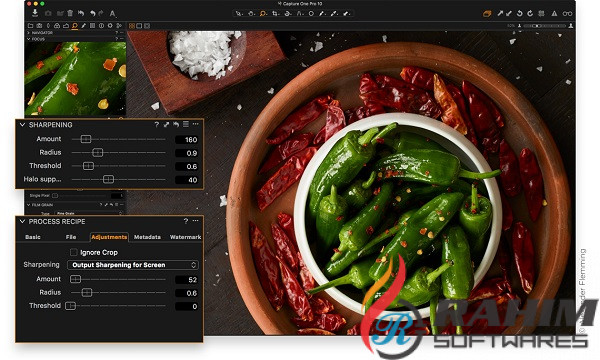Click Halo suppression slider handle
Image resolution: width=600 pixels, height=360 pixels.
(x=109, y=179)
